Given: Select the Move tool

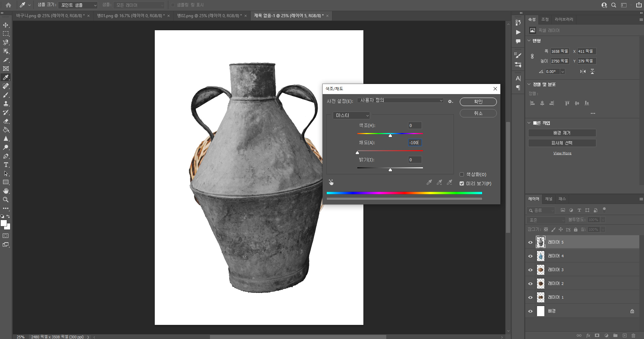Looking at the screenshot, I should click(x=6, y=25).
